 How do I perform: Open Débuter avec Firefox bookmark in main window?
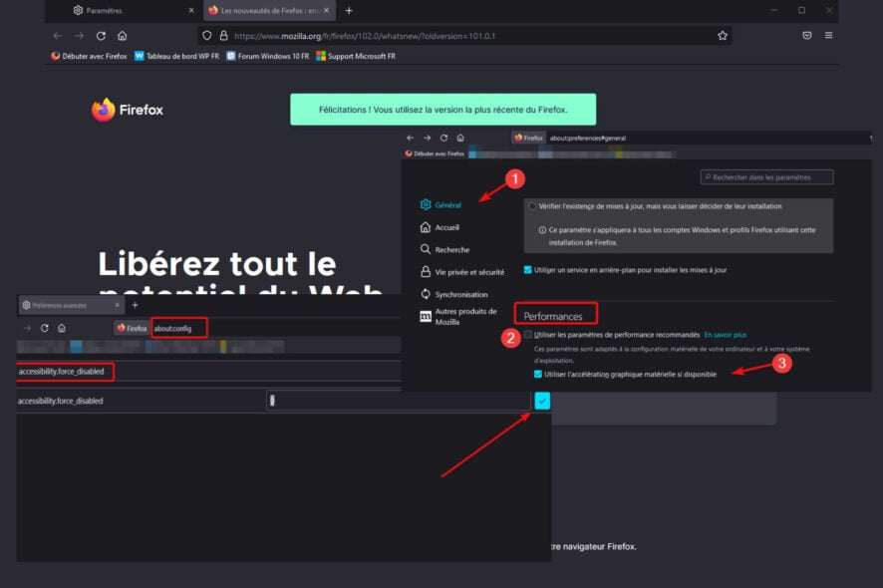[x=89, y=56]
